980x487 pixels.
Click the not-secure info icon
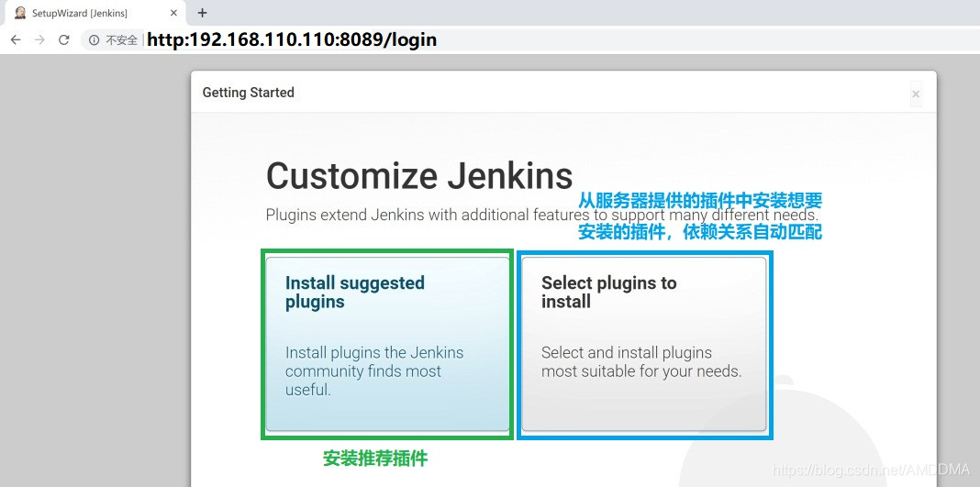[x=94, y=40]
